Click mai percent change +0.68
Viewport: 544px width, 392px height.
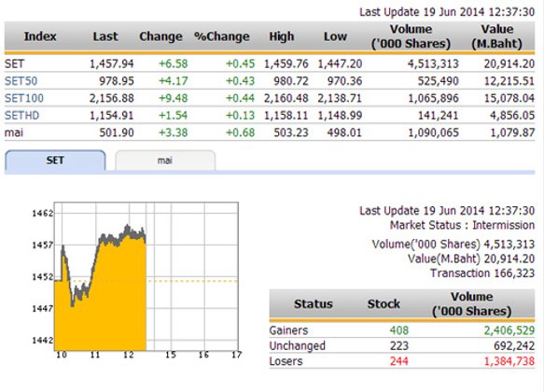pos(240,133)
